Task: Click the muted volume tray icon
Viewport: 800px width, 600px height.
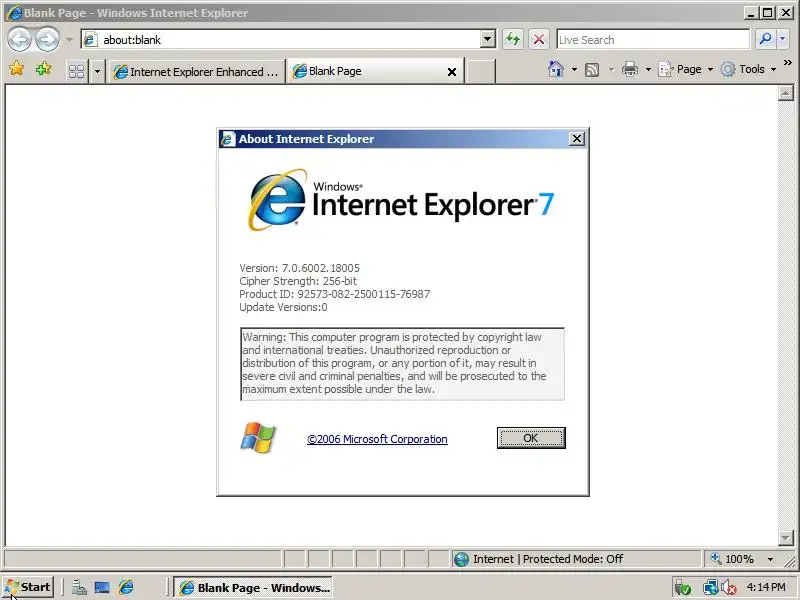Action: [x=729, y=588]
